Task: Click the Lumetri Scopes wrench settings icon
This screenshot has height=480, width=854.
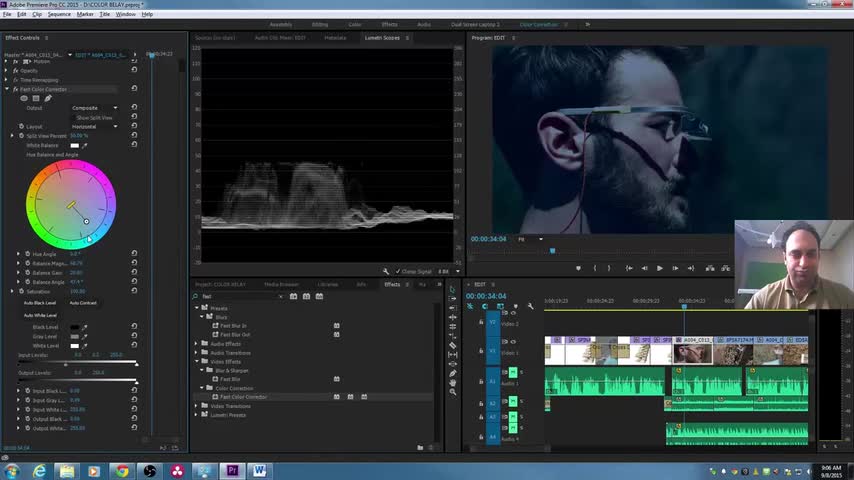Action: tap(386, 271)
